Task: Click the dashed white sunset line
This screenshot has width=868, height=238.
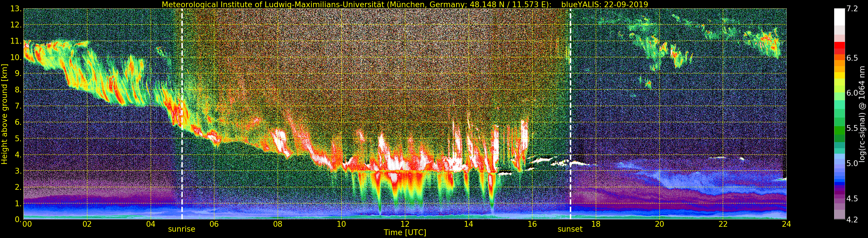Action: point(570,114)
